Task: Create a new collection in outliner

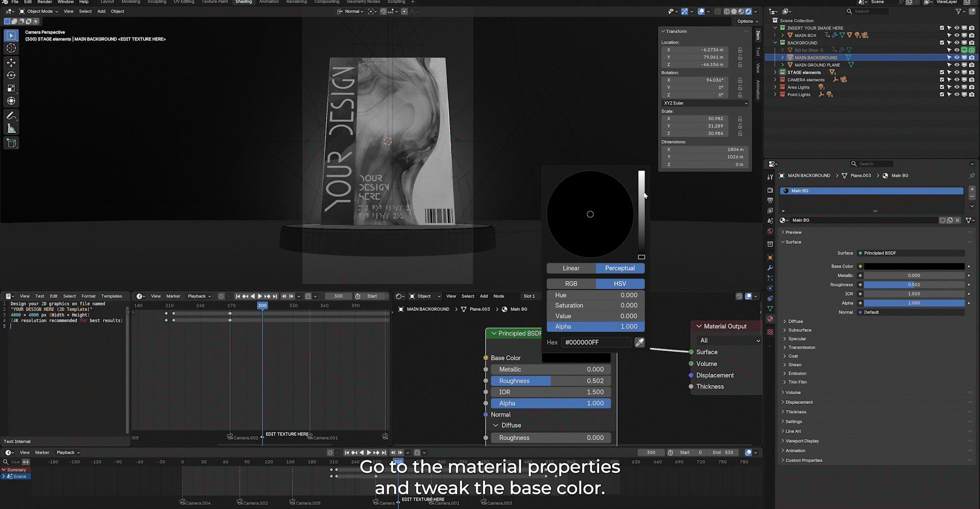Action: 972,11
